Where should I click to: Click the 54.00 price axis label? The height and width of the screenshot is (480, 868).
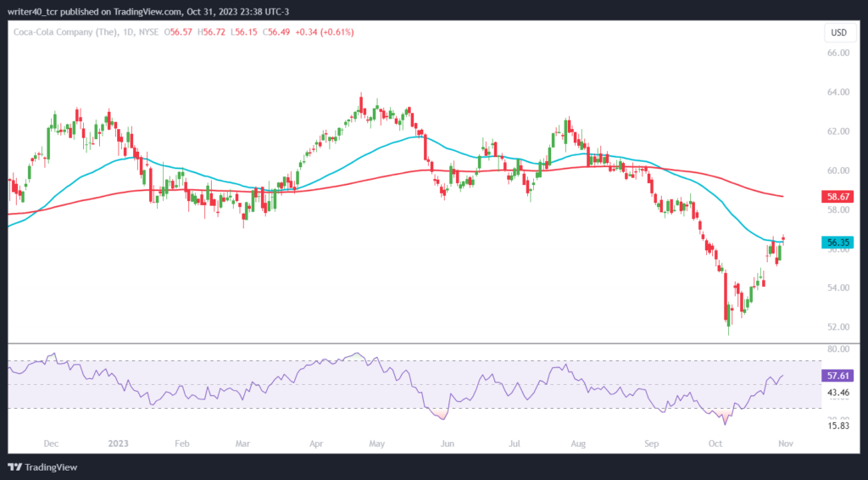pos(838,287)
